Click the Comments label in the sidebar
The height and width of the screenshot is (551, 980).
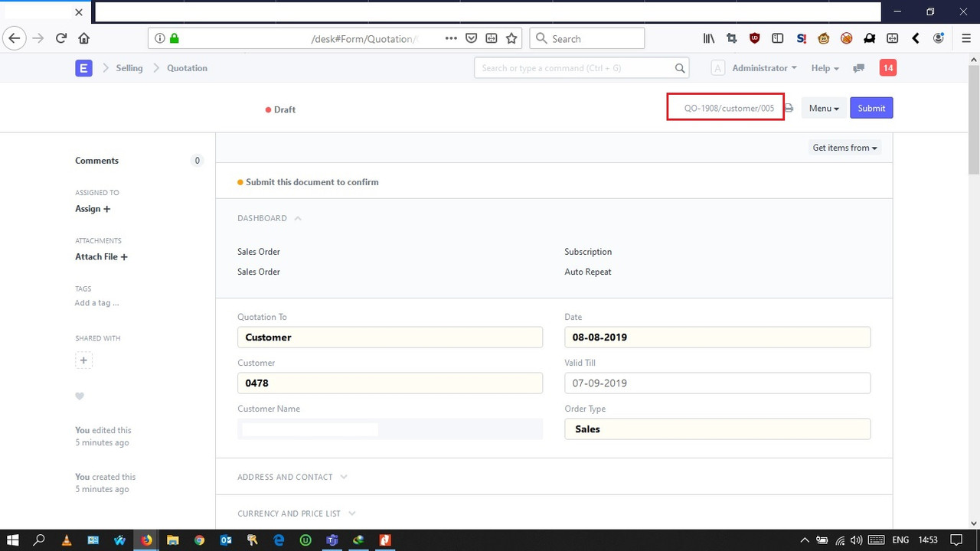pyautogui.click(x=96, y=161)
